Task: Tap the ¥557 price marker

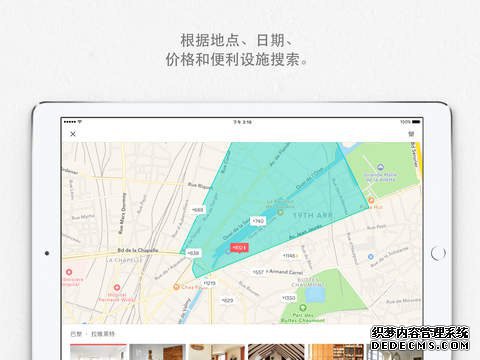Action: pyautogui.click(x=258, y=272)
